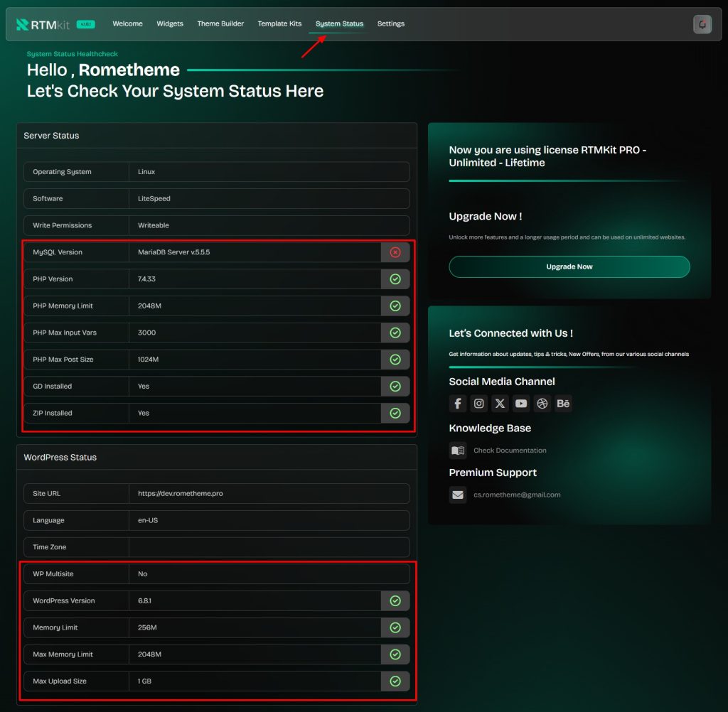
Task: Open the YouTube social channel
Action: pyautogui.click(x=521, y=404)
